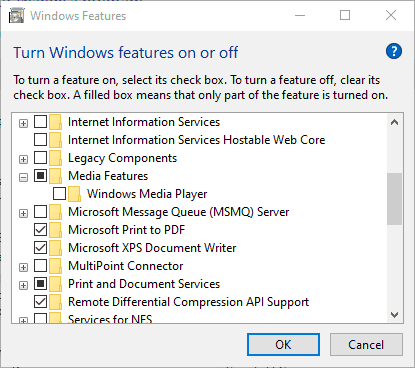
Task: Maximize the Windows Features window
Action: (345, 15)
